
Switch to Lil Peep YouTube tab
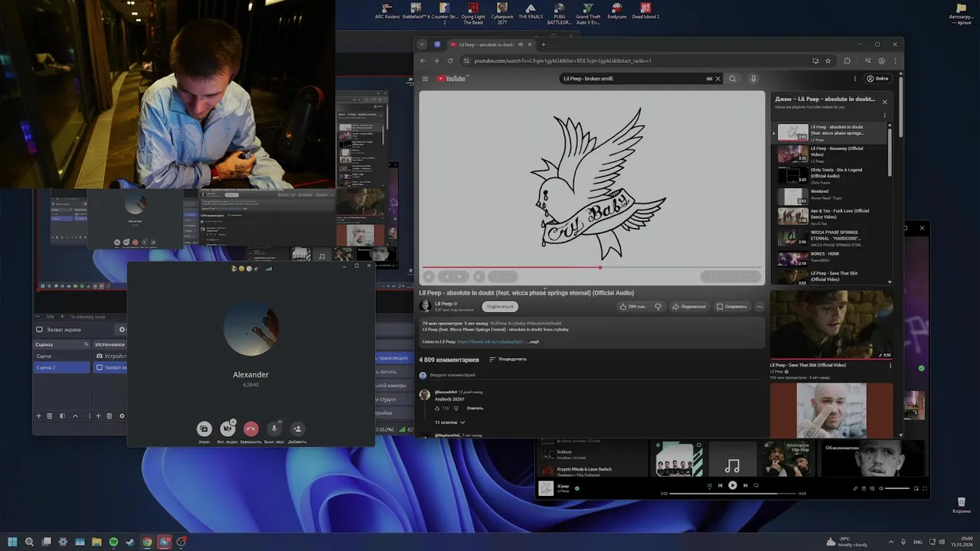[x=490, y=44]
